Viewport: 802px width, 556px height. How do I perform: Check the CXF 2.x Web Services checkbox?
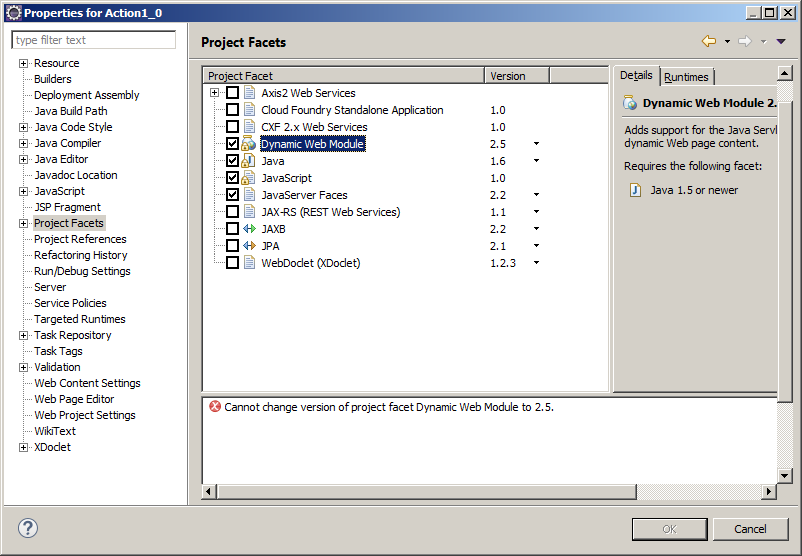pyautogui.click(x=232, y=126)
